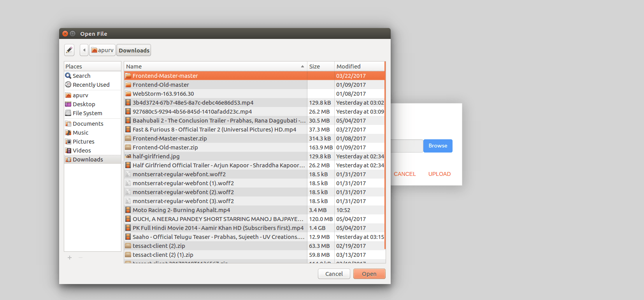Image resolution: width=644 pixels, height=300 pixels.
Task: Select Moto Racing 2- Burning Asphalt.mp4
Action: click(x=254, y=210)
